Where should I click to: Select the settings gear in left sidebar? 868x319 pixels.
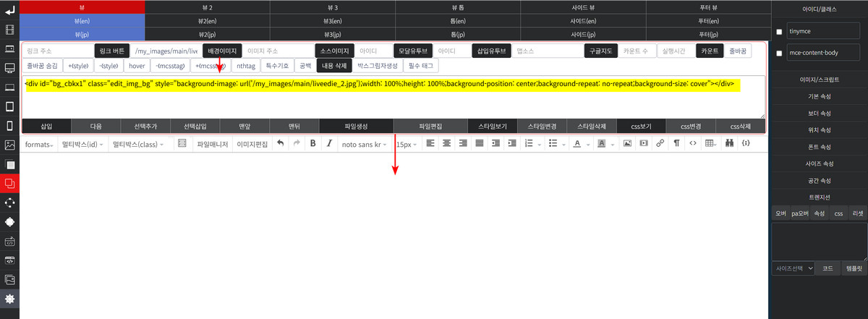point(9,299)
